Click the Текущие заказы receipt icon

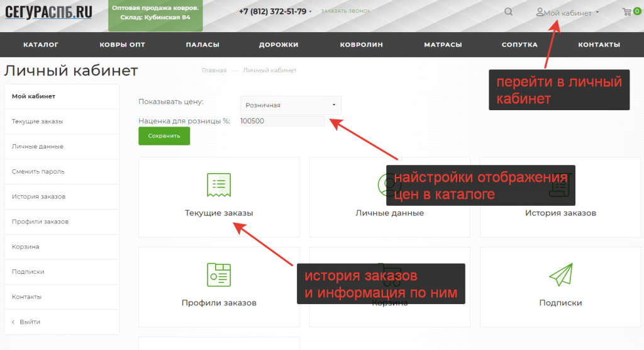coord(219,184)
